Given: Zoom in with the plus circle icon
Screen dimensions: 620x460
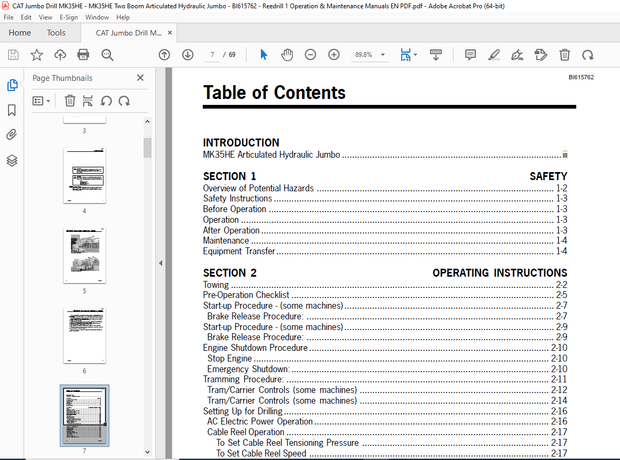Looking at the screenshot, I should point(334,55).
